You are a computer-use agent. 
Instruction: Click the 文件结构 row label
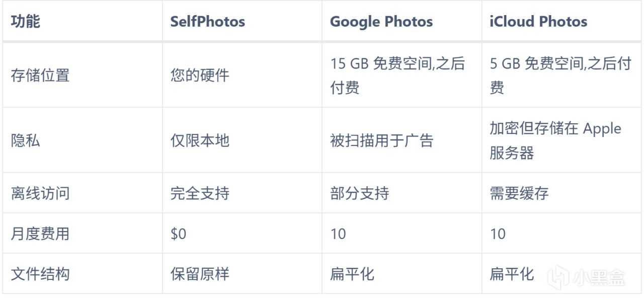point(40,274)
